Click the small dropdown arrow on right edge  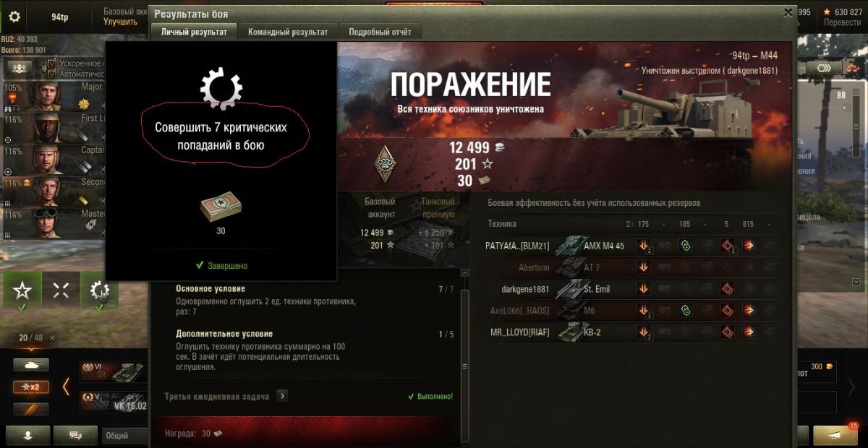coord(857,282)
